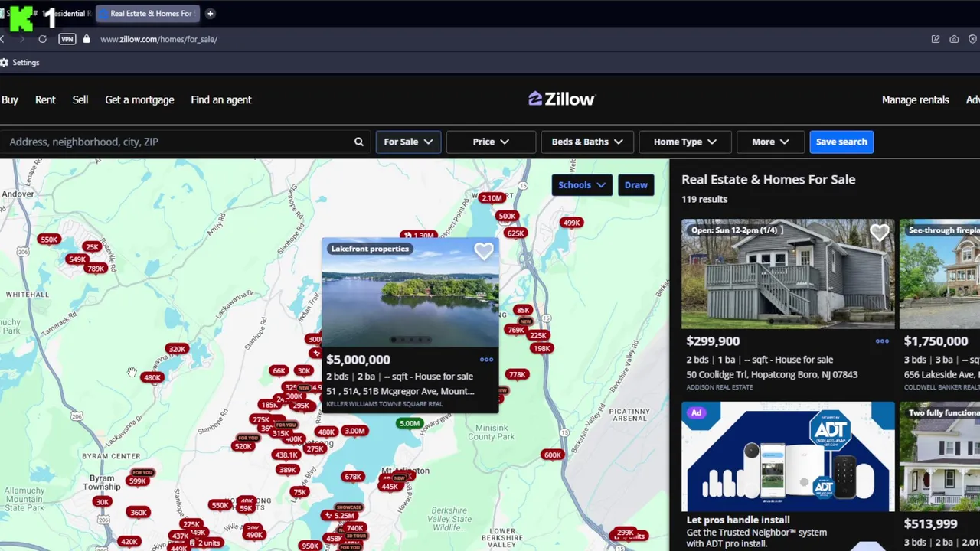Click the address search input field

(176, 142)
